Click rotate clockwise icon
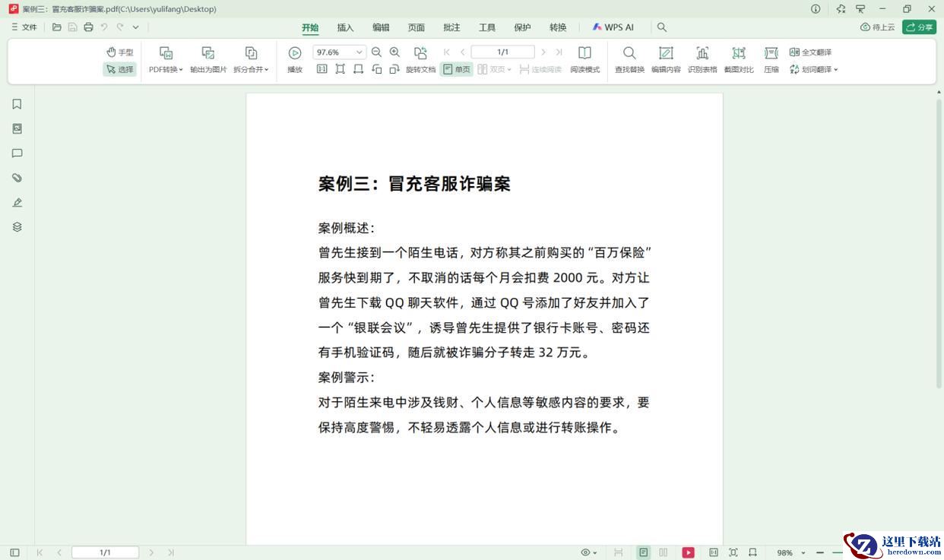The image size is (944, 560). [x=394, y=69]
